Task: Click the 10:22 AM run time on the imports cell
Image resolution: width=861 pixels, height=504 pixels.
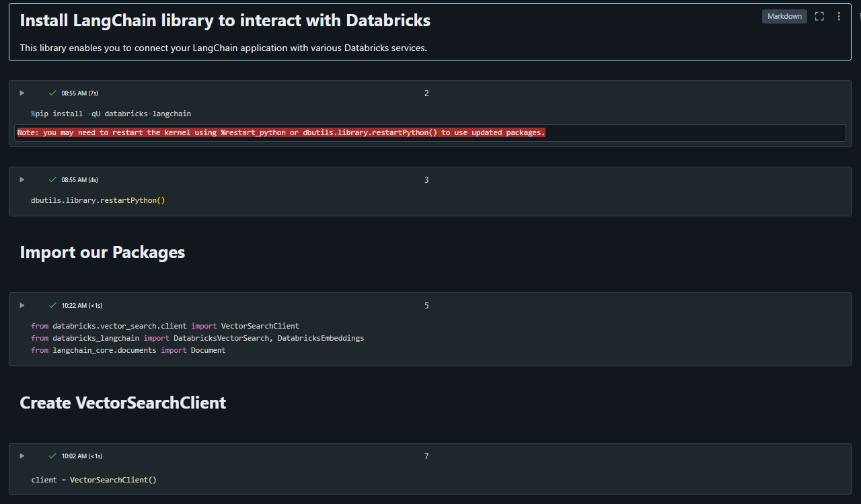Action: click(x=82, y=306)
